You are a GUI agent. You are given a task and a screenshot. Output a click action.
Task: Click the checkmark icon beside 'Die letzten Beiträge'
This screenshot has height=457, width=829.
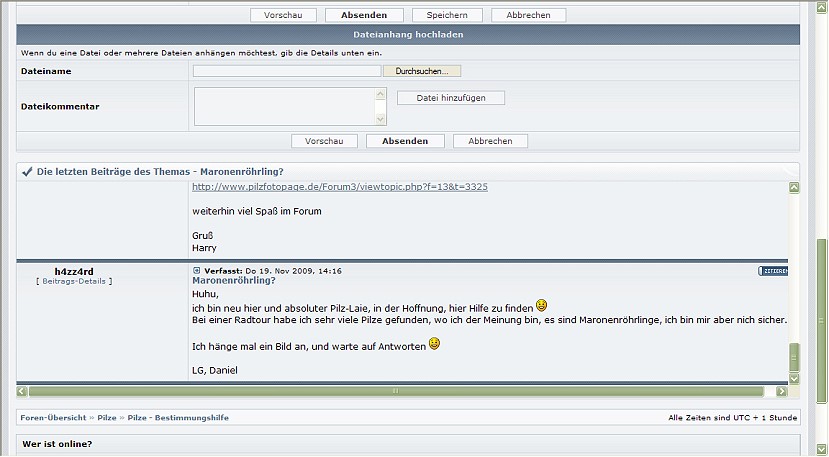27,171
